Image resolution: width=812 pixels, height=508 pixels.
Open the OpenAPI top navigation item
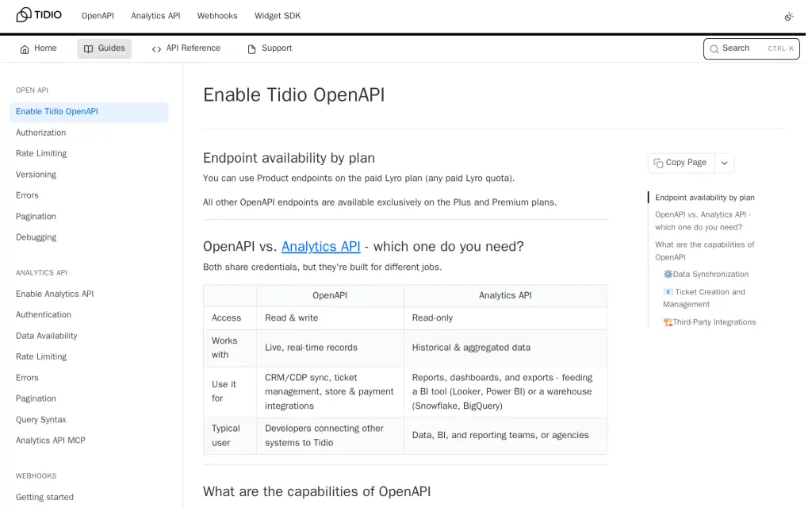point(98,16)
